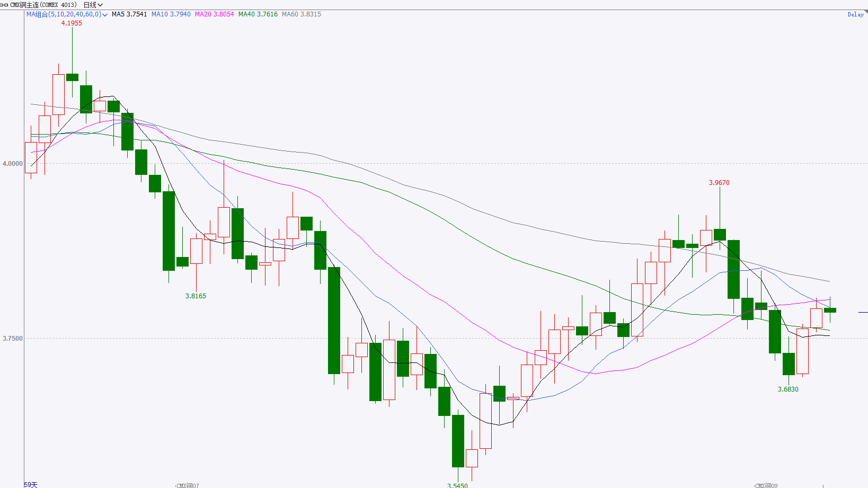Click the 3.6830 low price label

[x=788, y=389]
